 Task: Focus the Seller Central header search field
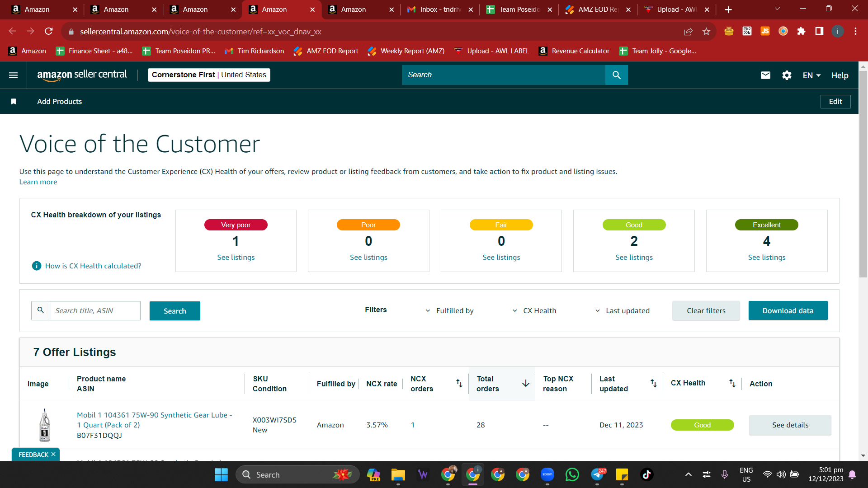click(x=503, y=75)
